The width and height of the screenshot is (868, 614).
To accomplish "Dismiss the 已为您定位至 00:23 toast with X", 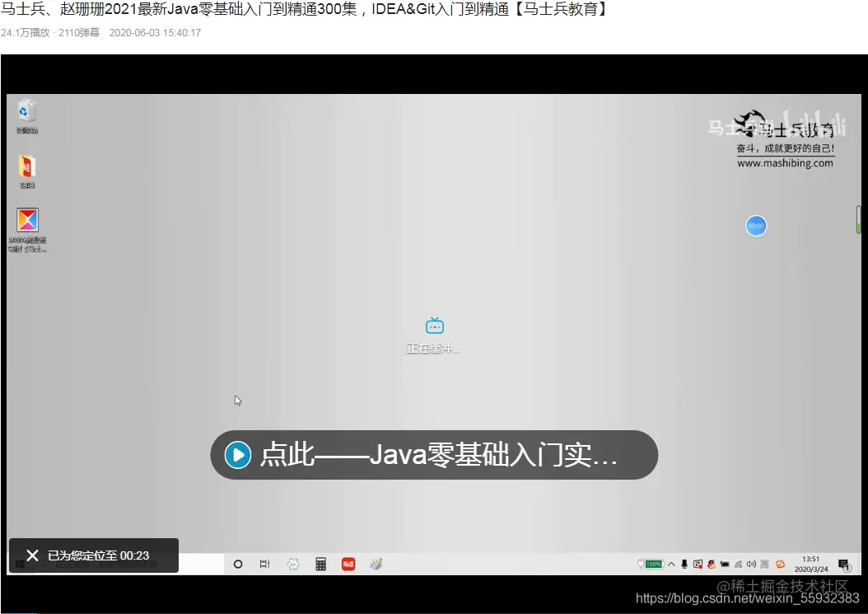I will [x=32, y=555].
